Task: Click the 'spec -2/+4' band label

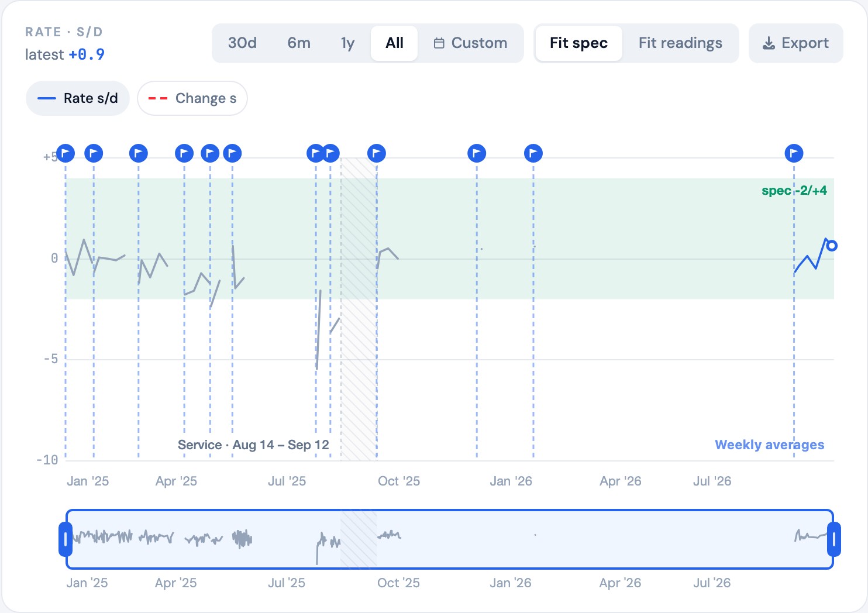Action: pos(794,190)
